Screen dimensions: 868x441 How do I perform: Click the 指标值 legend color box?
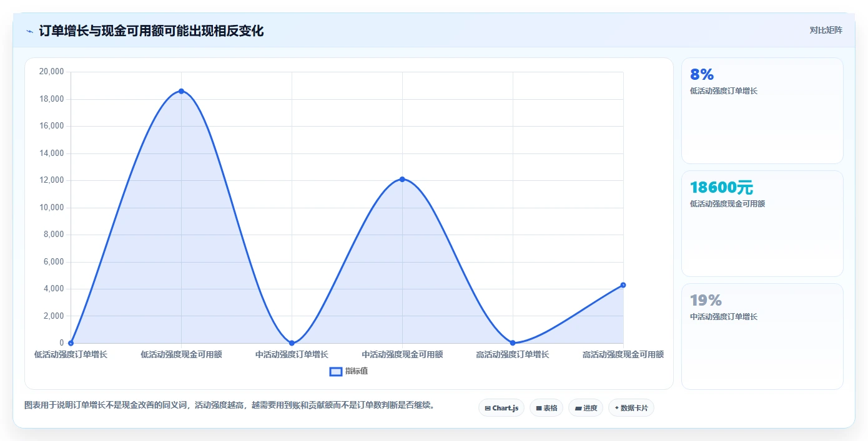pyautogui.click(x=335, y=371)
